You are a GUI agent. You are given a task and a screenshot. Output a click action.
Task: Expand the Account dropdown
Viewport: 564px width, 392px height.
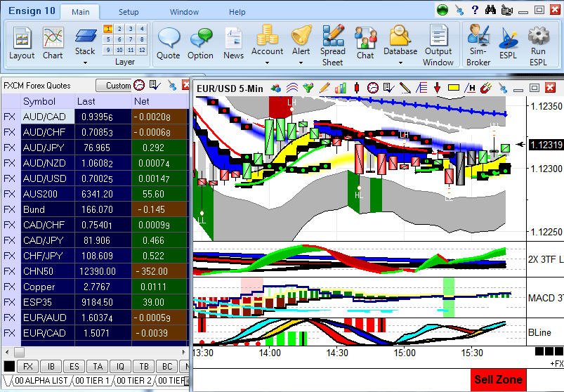point(268,63)
